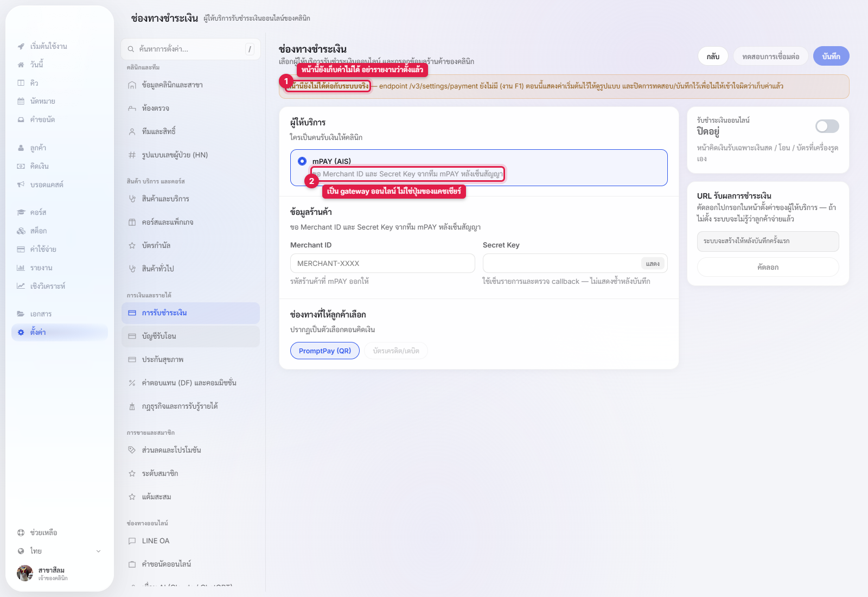This screenshot has width=868, height=597.
Task: Click the inbox icon for คำขอนัด
Action: [x=21, y=120]
